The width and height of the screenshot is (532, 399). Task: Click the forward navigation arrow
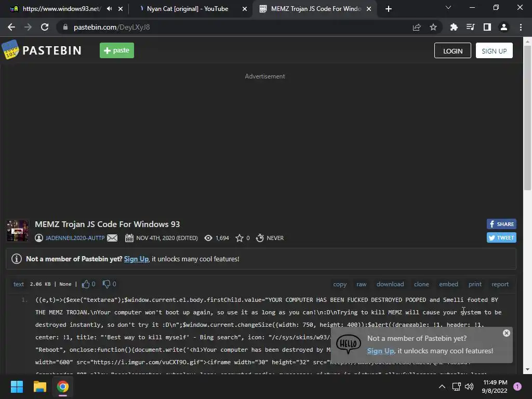click(x=28, y=27)
